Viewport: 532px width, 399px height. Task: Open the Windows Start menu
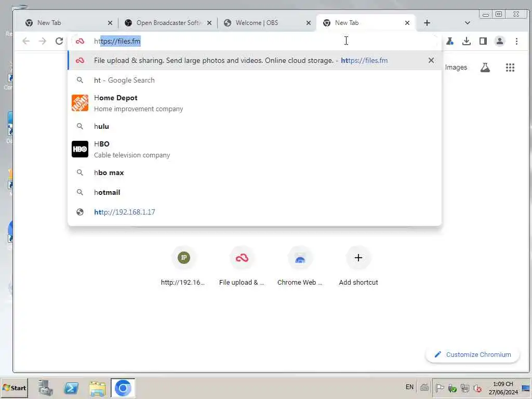click(x=14, y=388)
